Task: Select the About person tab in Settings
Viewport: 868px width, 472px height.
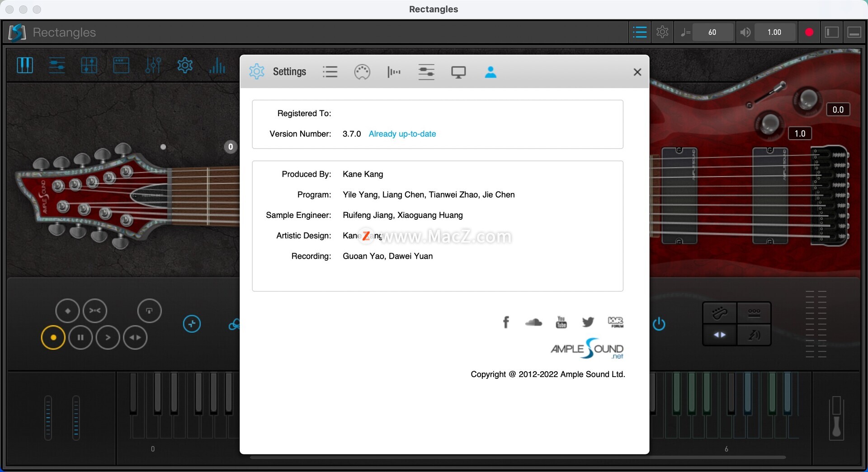Action: [491, 72]
